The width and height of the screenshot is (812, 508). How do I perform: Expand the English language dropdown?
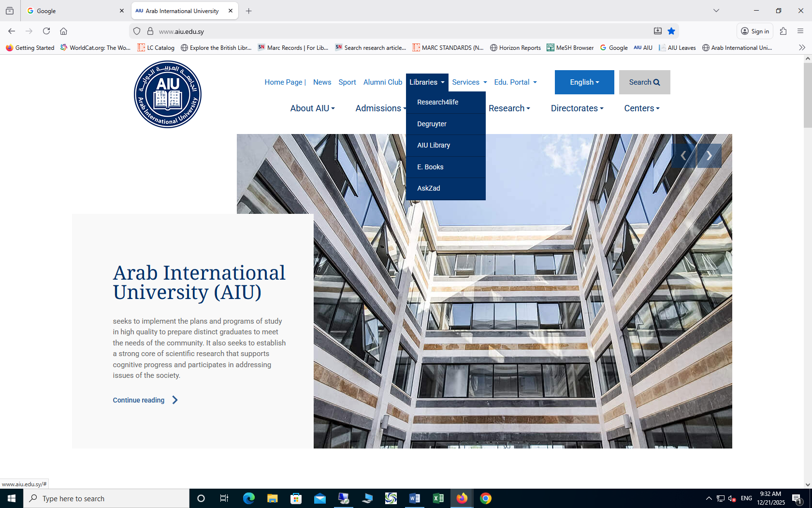click(x=584, y=82)
